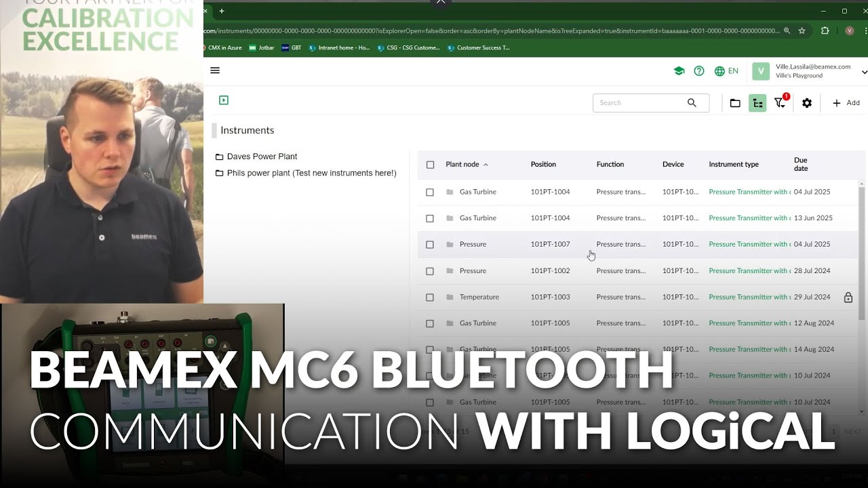Open the browser zoom magnifier icon
The image size is (868, 488).
pos(787,30)
